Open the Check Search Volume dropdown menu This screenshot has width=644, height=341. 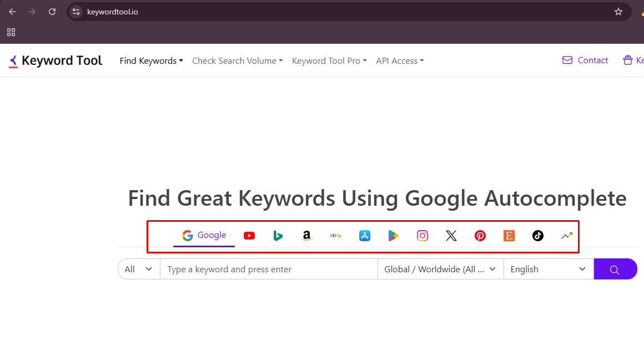[x=237, y=61]
